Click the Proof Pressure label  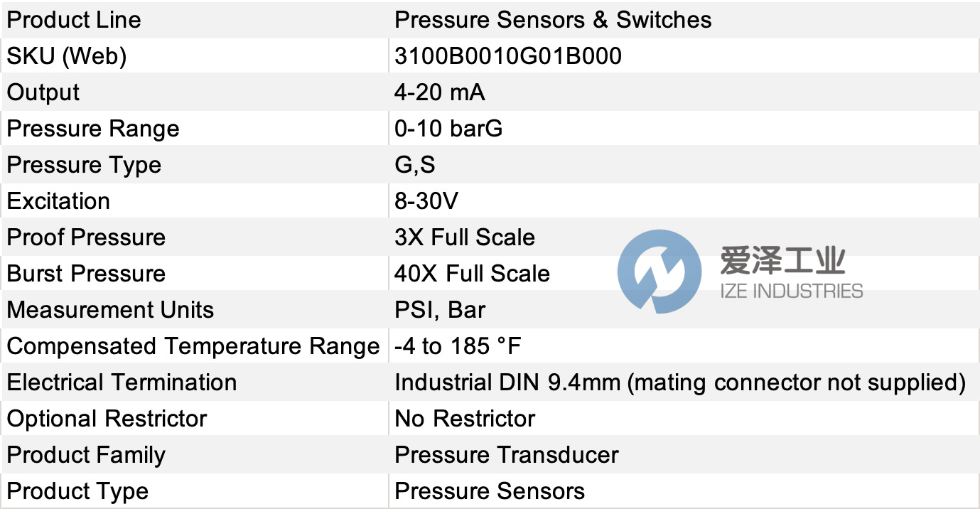tap(86, 237)
